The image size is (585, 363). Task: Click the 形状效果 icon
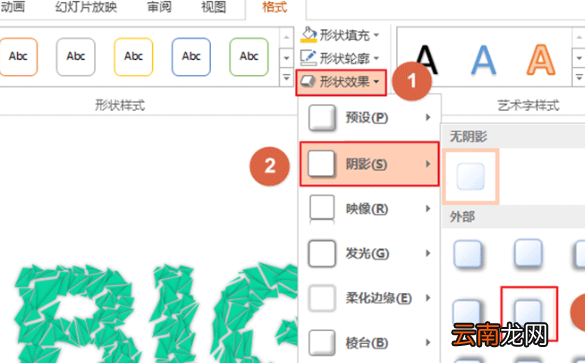coord(309,81)
